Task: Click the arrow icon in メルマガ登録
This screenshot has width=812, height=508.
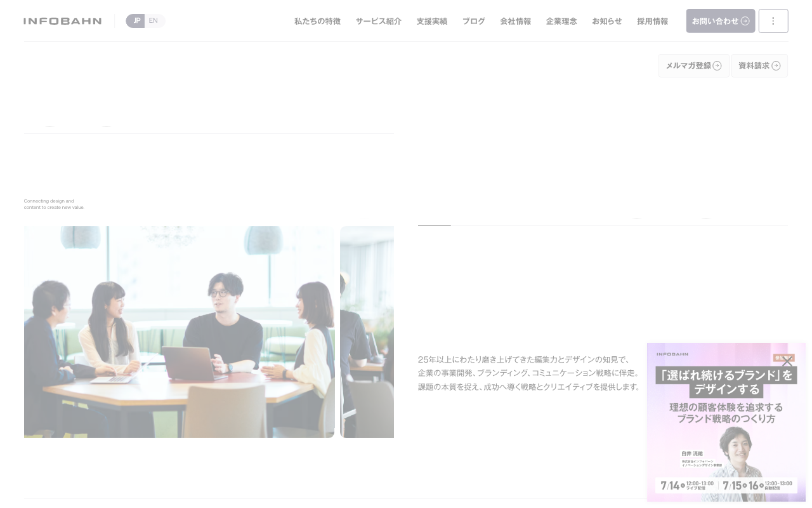Action: [717, 65]
